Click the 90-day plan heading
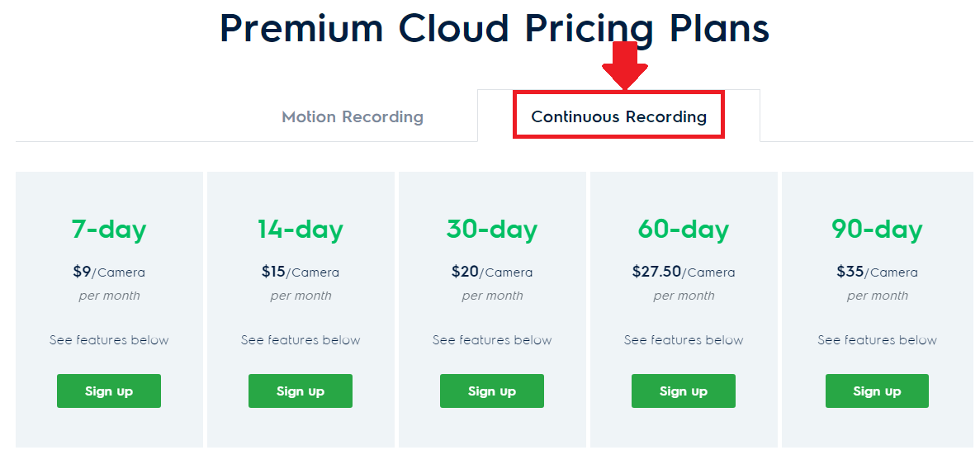The width and height of the screenshot is (980, 469). 877,230
